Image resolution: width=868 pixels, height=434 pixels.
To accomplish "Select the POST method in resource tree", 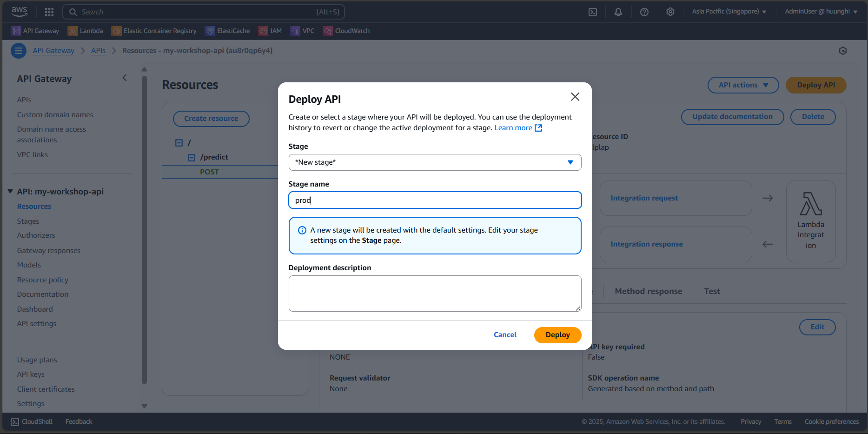I will tap(209, 172).
